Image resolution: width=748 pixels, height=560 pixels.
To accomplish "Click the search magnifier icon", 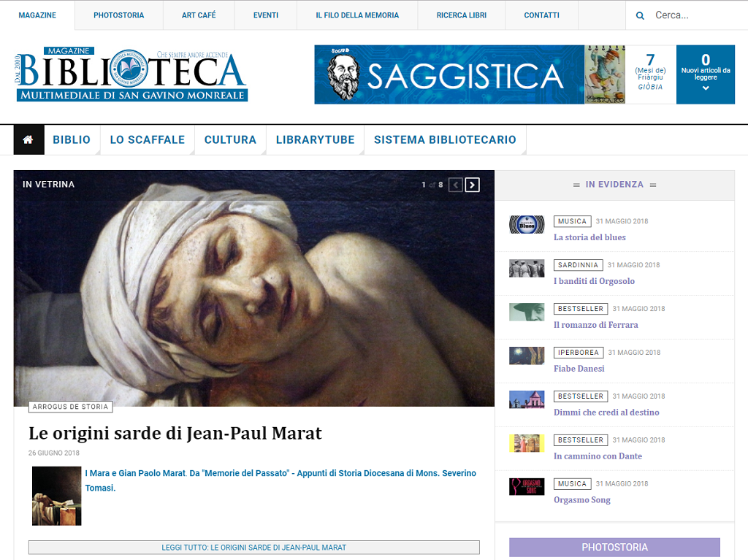I will point(640,16).
